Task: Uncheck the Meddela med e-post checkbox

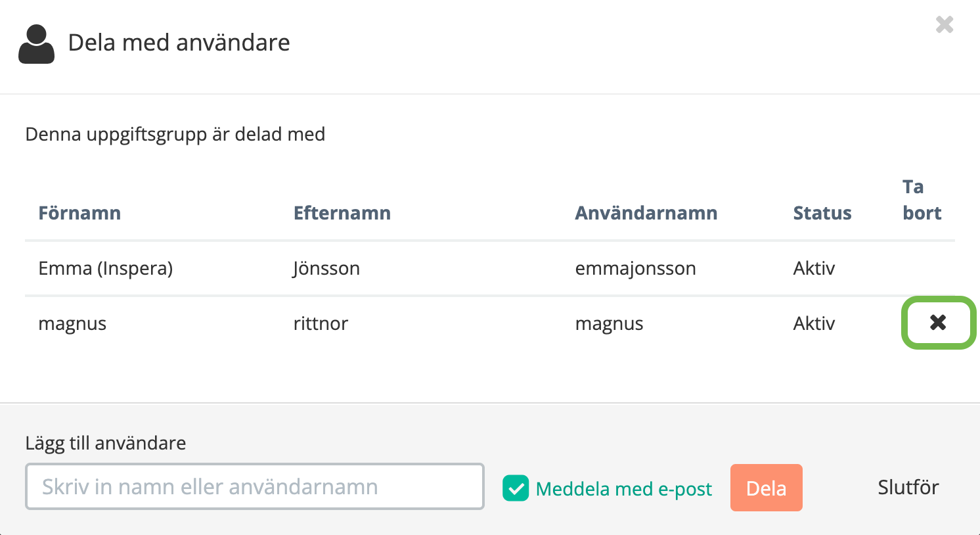Action: coord(516,488)
